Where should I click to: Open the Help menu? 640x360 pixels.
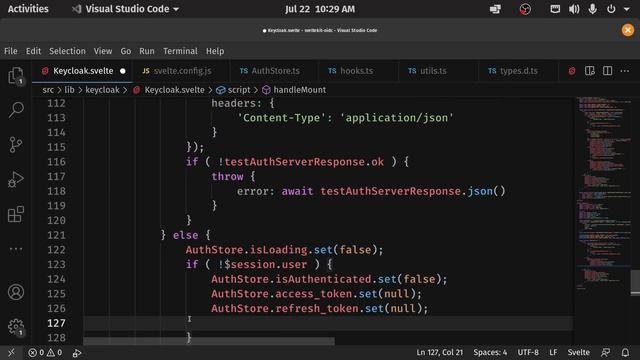(x=215, y=51)
